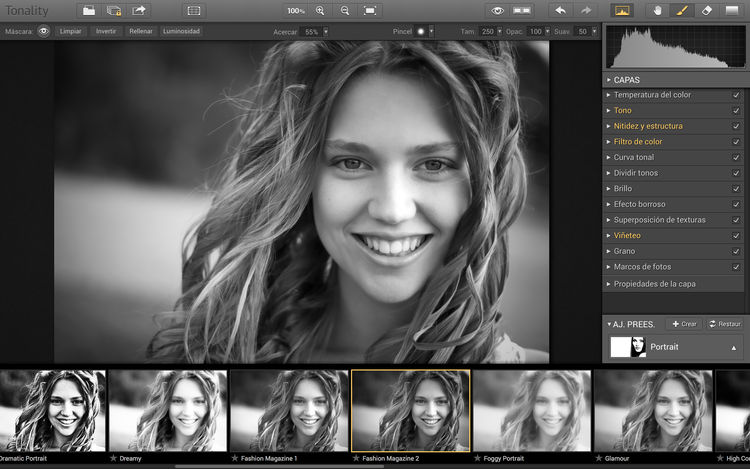Click the Restaur preset button

click(x=725, y=324)
